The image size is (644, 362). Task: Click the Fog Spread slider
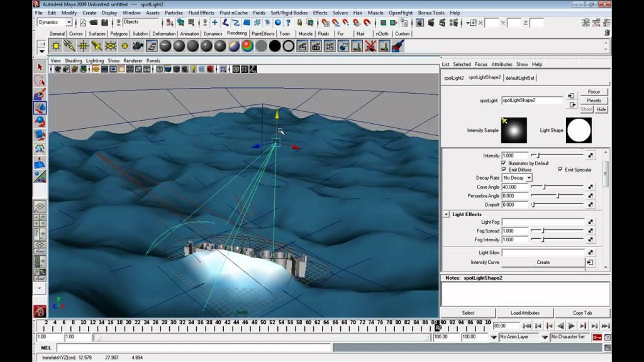(x=557, y=231)
